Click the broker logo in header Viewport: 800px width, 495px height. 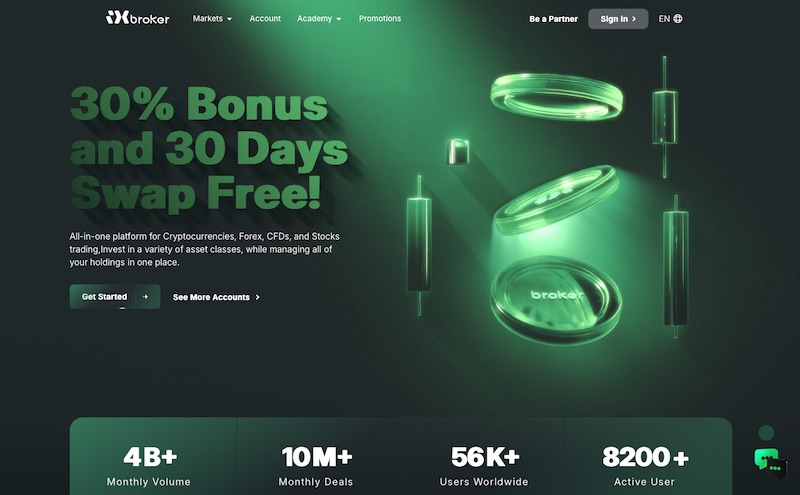click(138, 18)
